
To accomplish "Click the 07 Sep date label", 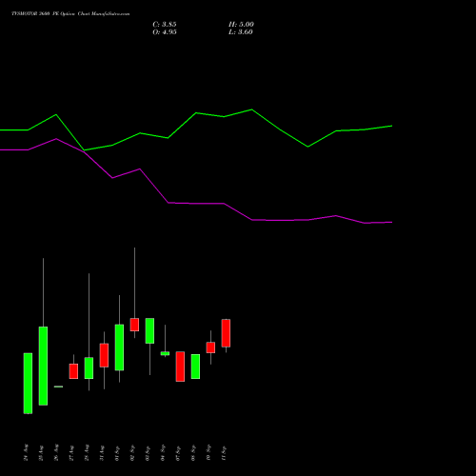I will (178, 452).
